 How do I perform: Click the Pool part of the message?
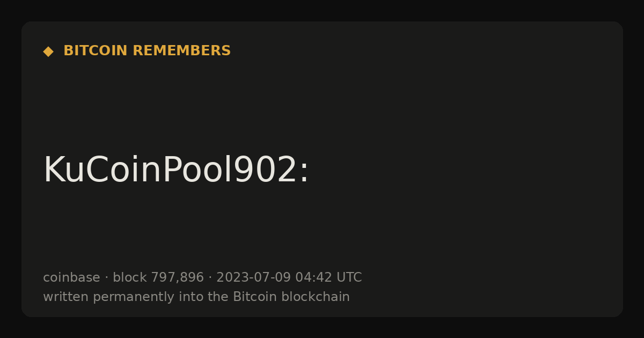(x=198, y=170)
